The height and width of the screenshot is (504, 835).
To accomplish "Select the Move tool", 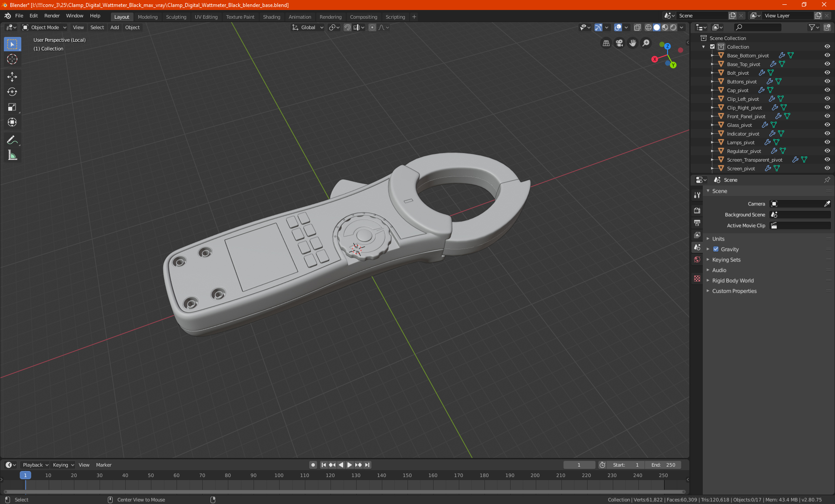I will click(12, 77).
